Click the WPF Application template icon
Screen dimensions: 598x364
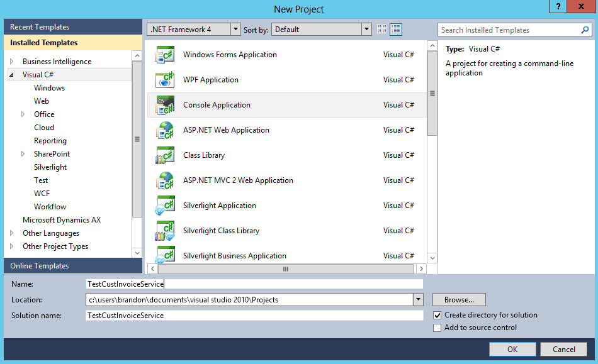click(x=165, y=80)
